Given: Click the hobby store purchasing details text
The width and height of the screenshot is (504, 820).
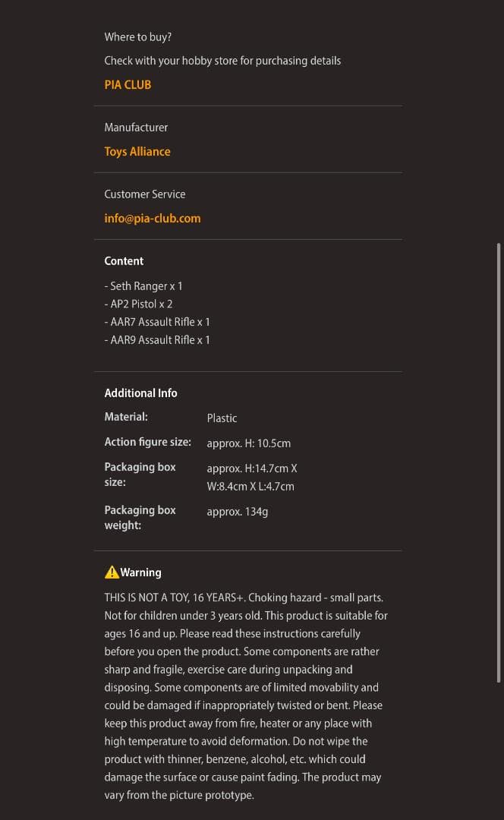Looking at the screenshot, I should click(222, 61).
